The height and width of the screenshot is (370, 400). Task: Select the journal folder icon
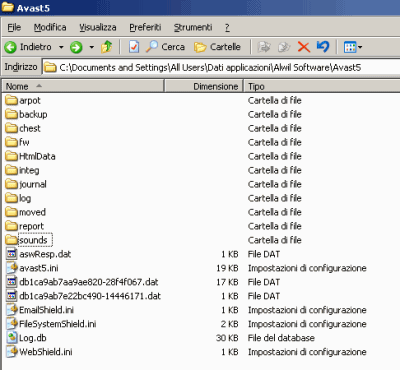tap(12, 184)
